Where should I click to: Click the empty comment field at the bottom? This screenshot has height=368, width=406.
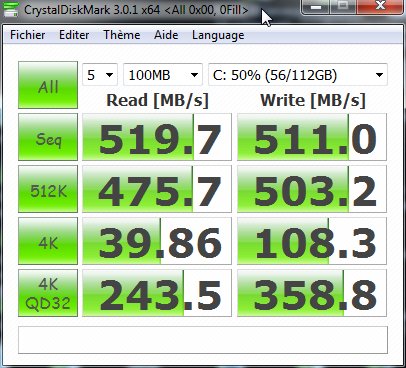coord(203,340)
